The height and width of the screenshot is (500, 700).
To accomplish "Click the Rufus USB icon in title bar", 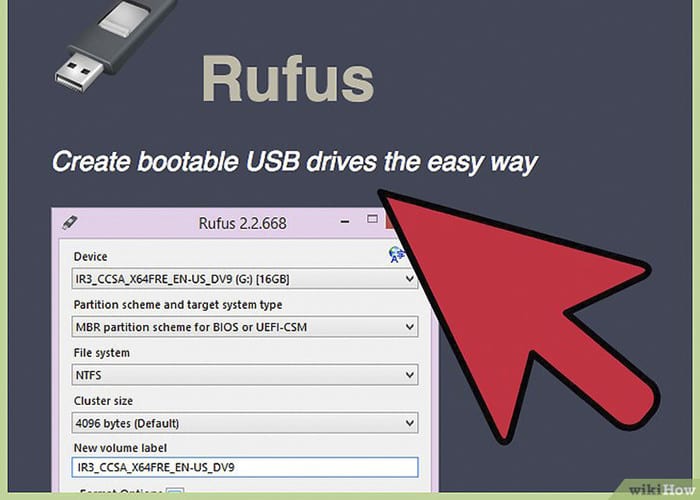I will (70, 222).
